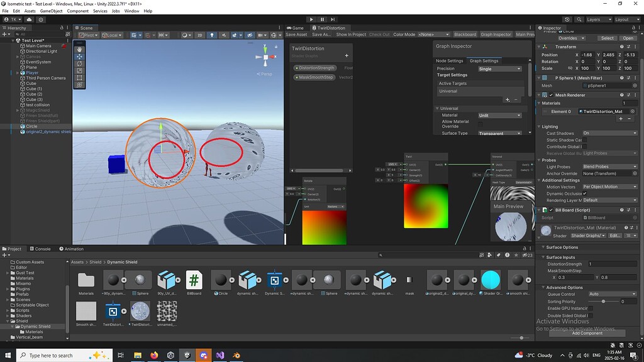Screen dimensions: 644x362
Task: Expand the Scriptable Object folder in Project
Action: tap(31, 305)
